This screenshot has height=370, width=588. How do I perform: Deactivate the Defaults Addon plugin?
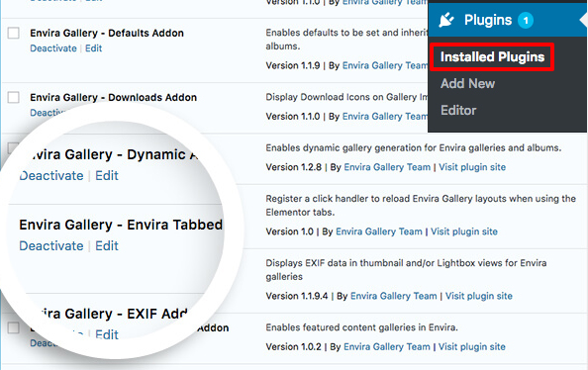point(53,48)
